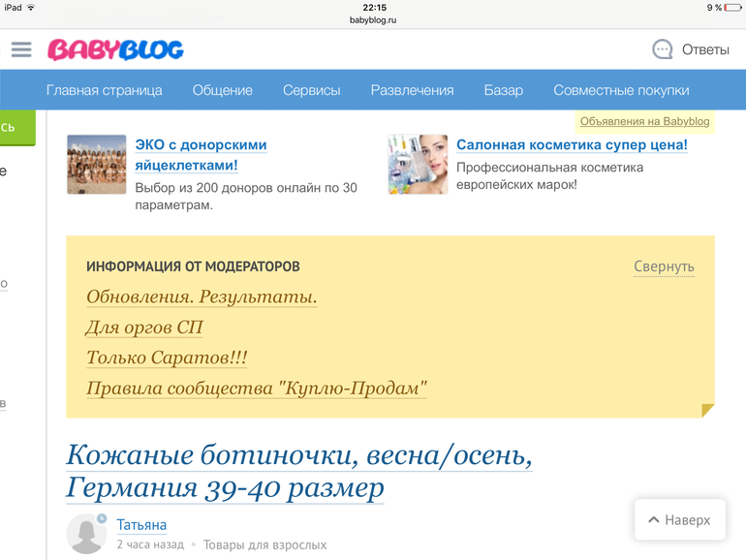
Task: Open the Ответы chat bubble icon
Action: [x=663, y=49]
